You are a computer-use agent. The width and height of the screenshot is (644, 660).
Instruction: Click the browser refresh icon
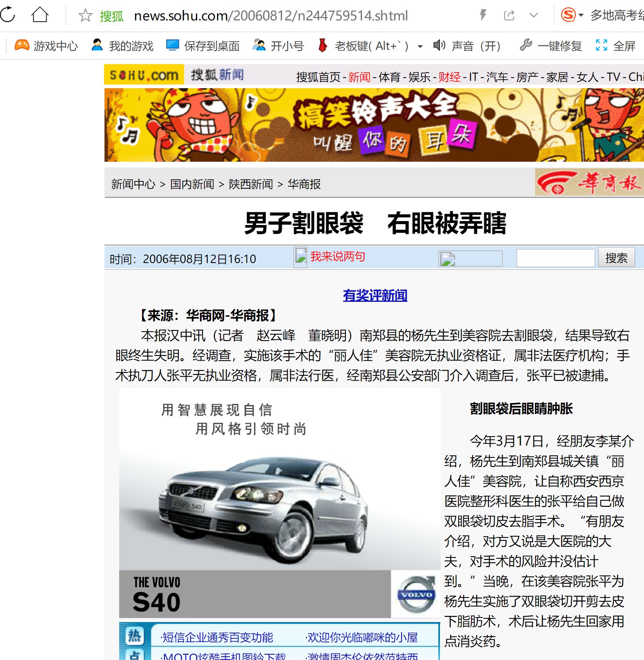[7, 15]
